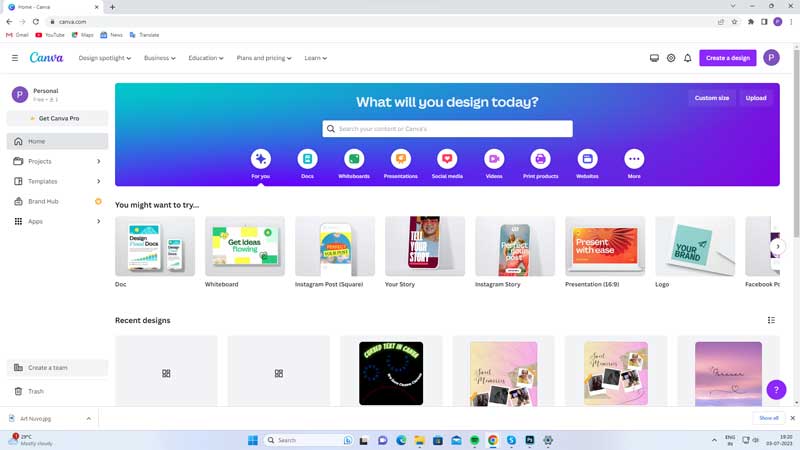Expand the Apps sidebar chevron
This screenshot has width=800, height=450.
[x=98, y=221]
